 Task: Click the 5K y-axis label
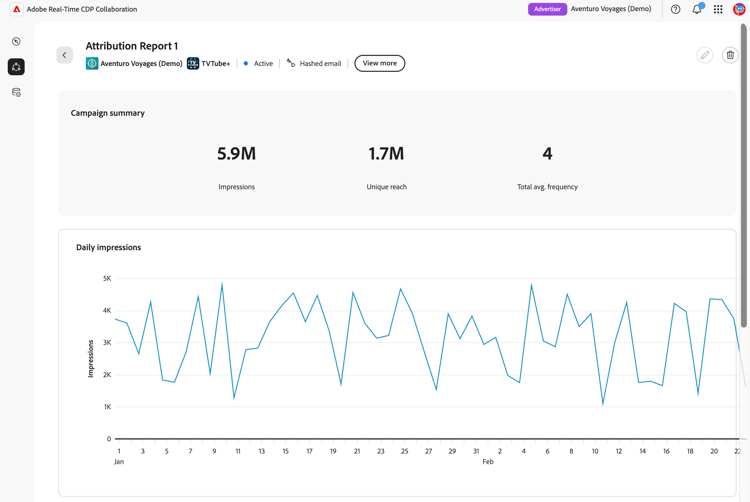coord(107,278)
